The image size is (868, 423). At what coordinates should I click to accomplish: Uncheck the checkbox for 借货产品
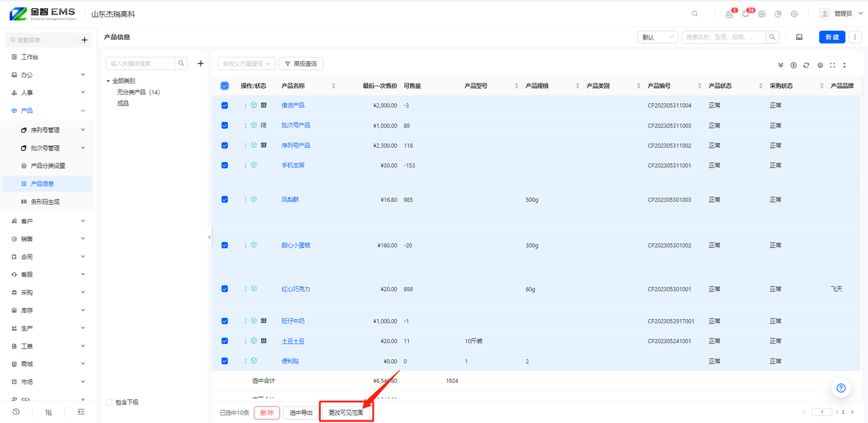click(x=224, y=105)
